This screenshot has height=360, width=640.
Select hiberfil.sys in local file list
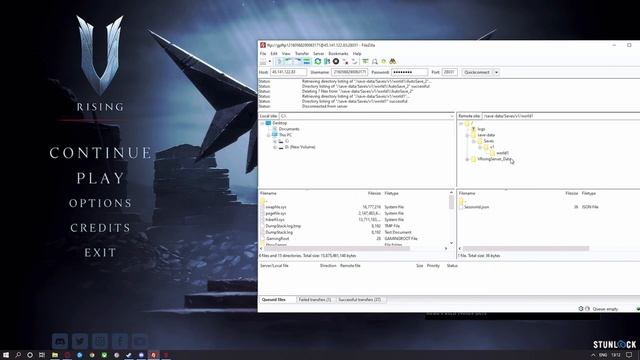coord(275,220)
